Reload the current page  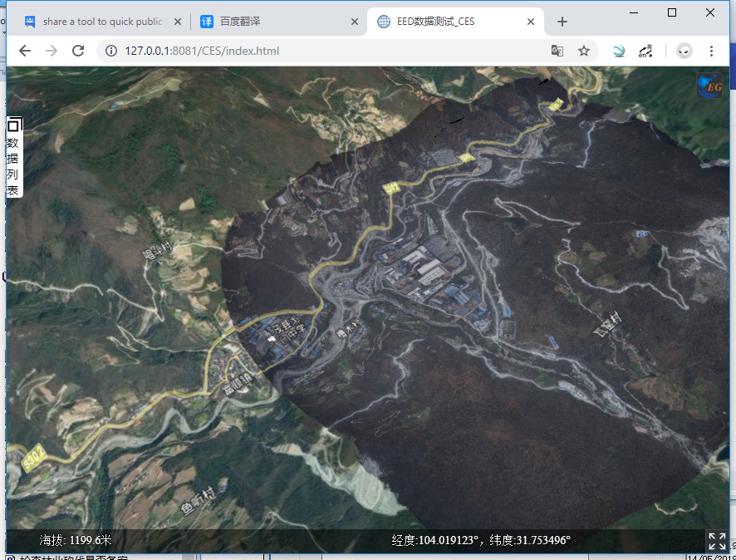78,51
